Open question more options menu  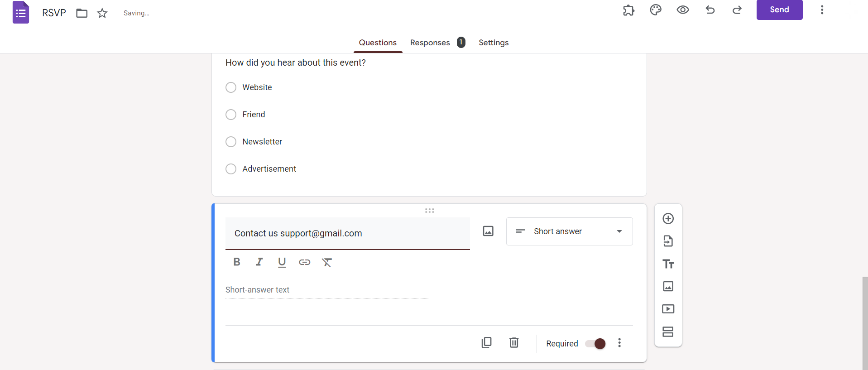[619, 343]
